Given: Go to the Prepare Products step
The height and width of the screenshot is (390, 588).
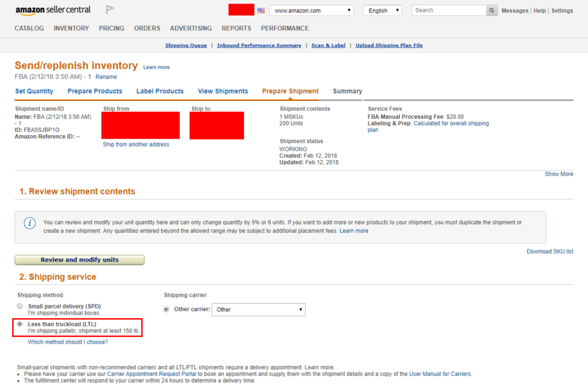Looking at the screenshot, I should (x=95, y=91).
